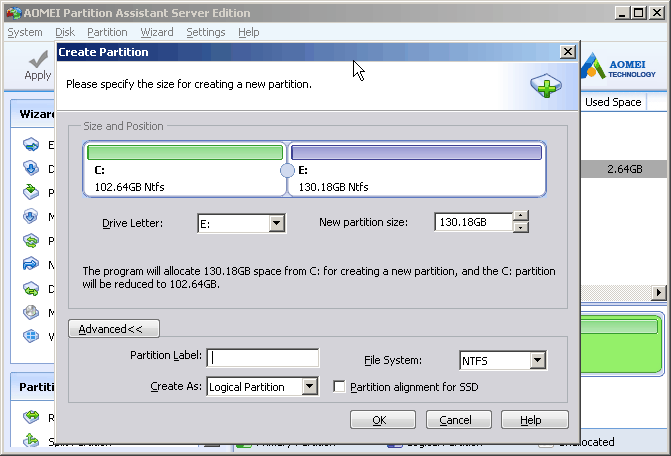Close the Create Partition dialog

click(x=568, y=52)
